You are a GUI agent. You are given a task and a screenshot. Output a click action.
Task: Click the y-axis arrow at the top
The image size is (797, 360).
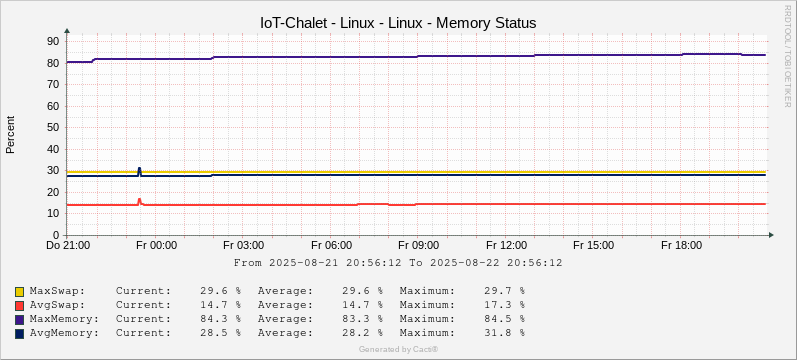(67, 31)
